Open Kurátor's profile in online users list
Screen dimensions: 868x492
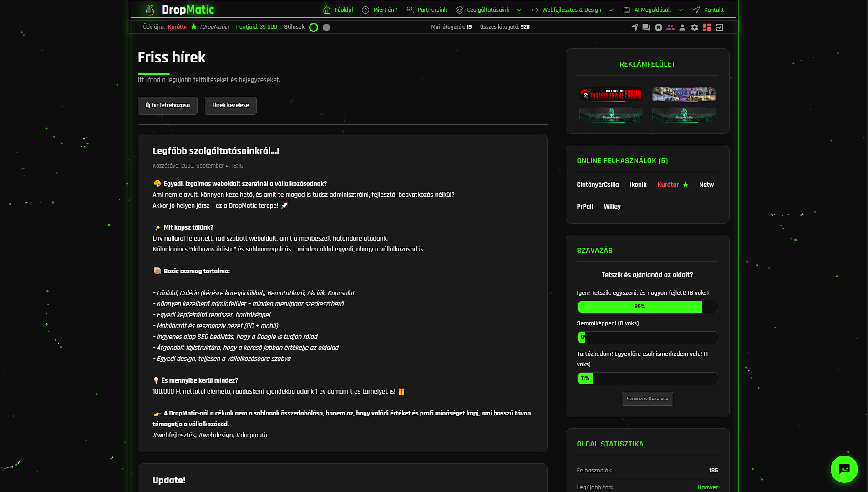coord(668,184)
